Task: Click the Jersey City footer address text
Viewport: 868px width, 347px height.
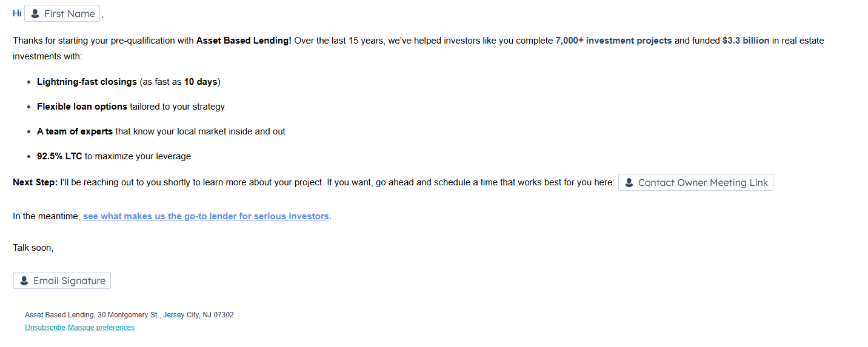Action: [129, 315]
